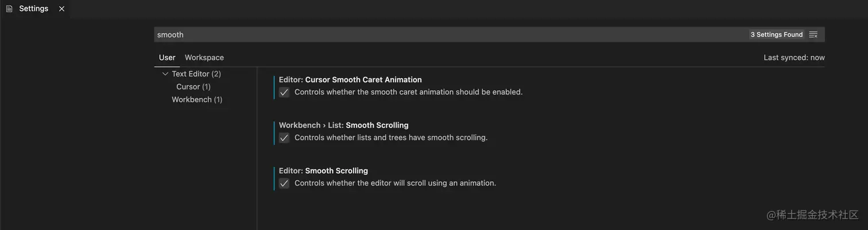Select the Text Editor (2) category label
Viewport: 868px width, 230px height.
(196, 74)
